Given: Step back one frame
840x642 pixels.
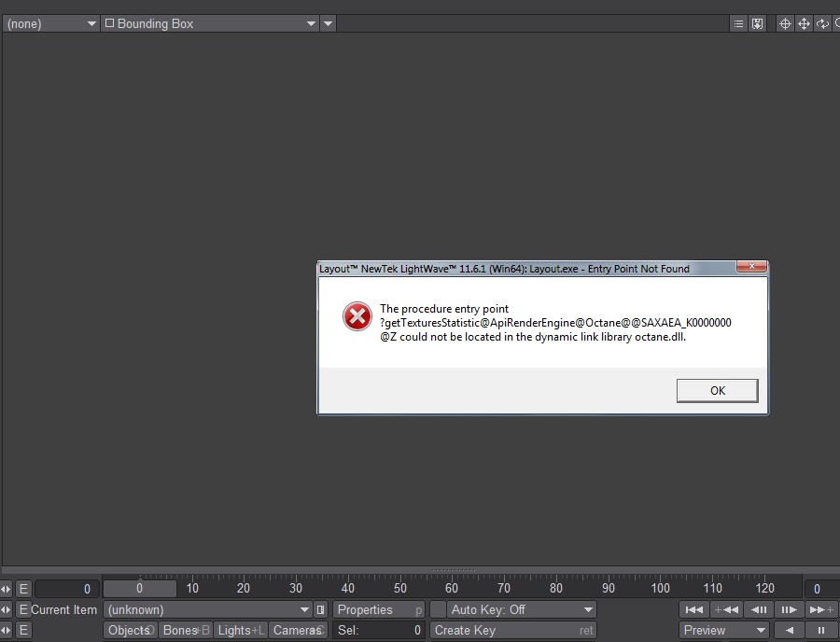Looking at the screenshot, I should pos(758,609).
